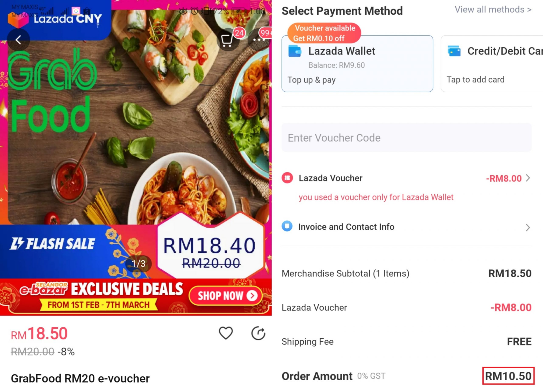Expand Invoice and Contact Info chevron
543x392 pixels.
tap(528, 227)
